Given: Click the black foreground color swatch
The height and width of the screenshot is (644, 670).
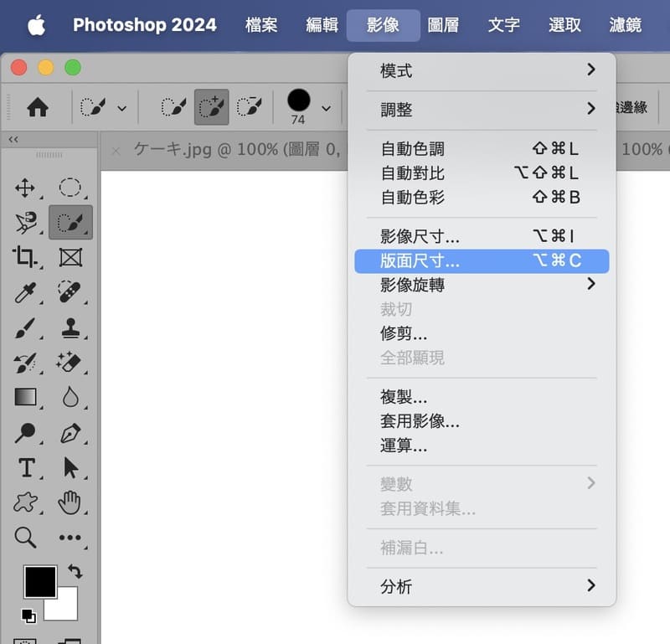Looking at the screenshot, I should [40, 581].
